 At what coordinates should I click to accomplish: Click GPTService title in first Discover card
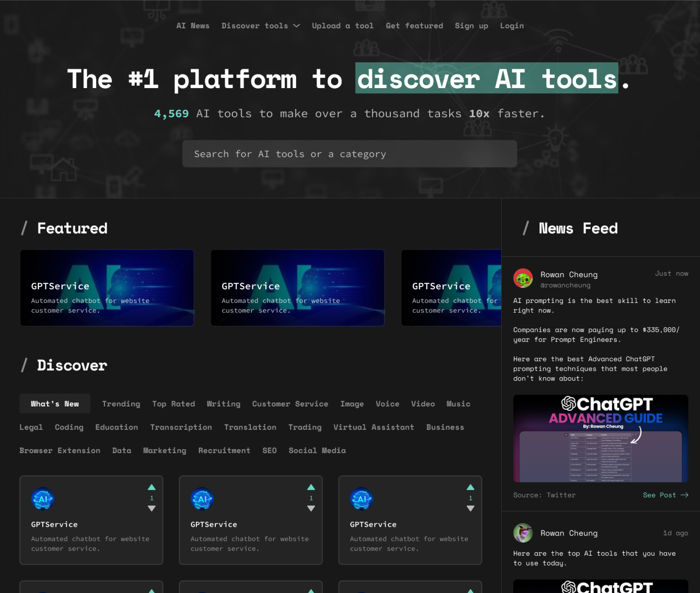tap(54, 524)
